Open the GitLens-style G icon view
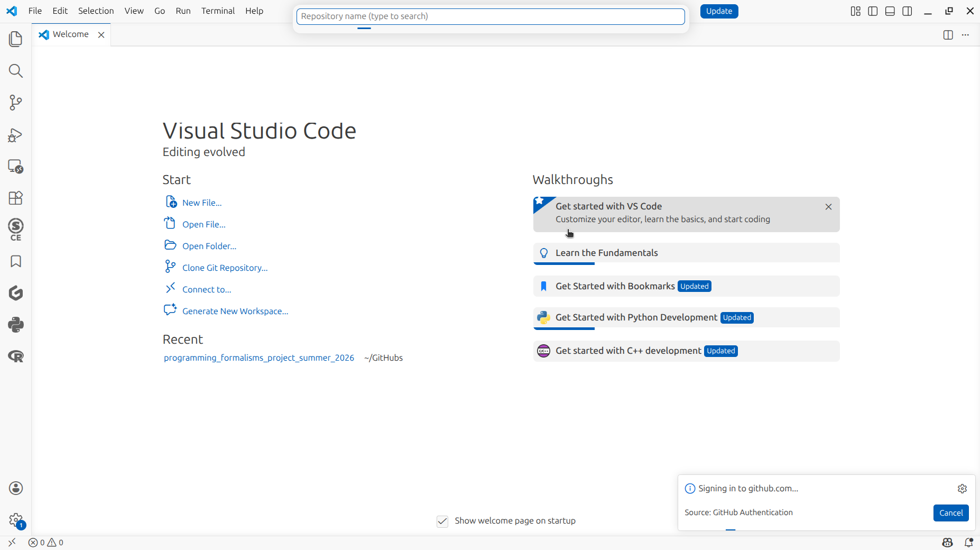Screen dimensions: 980x550 tap(16, 293)
